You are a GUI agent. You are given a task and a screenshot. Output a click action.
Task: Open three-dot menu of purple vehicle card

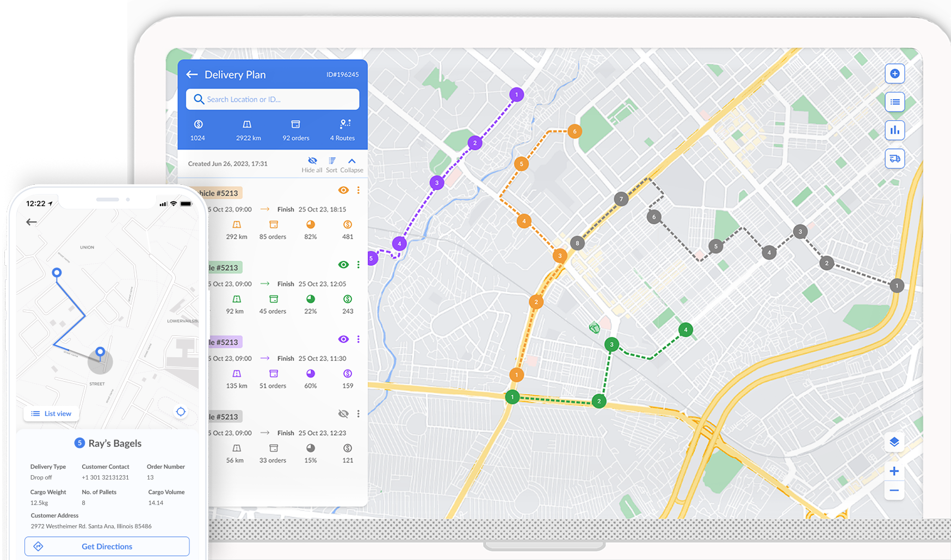(x=359, y=339)
